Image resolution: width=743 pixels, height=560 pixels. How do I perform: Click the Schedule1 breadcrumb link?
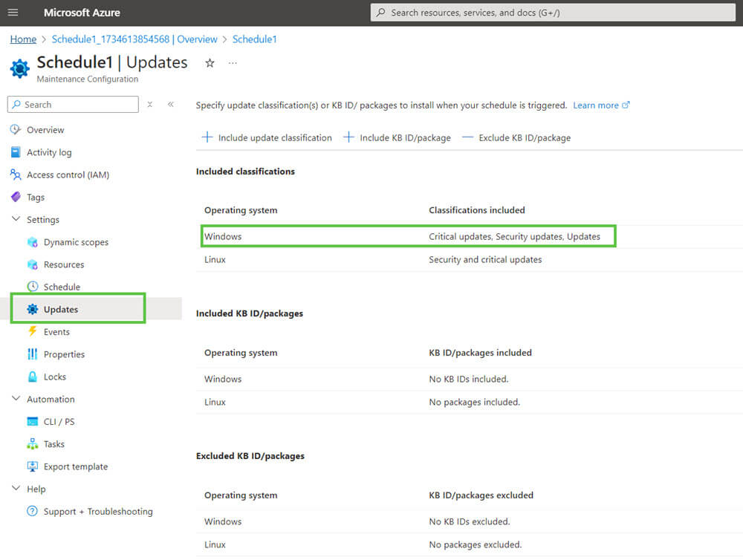tap(254, 39)
